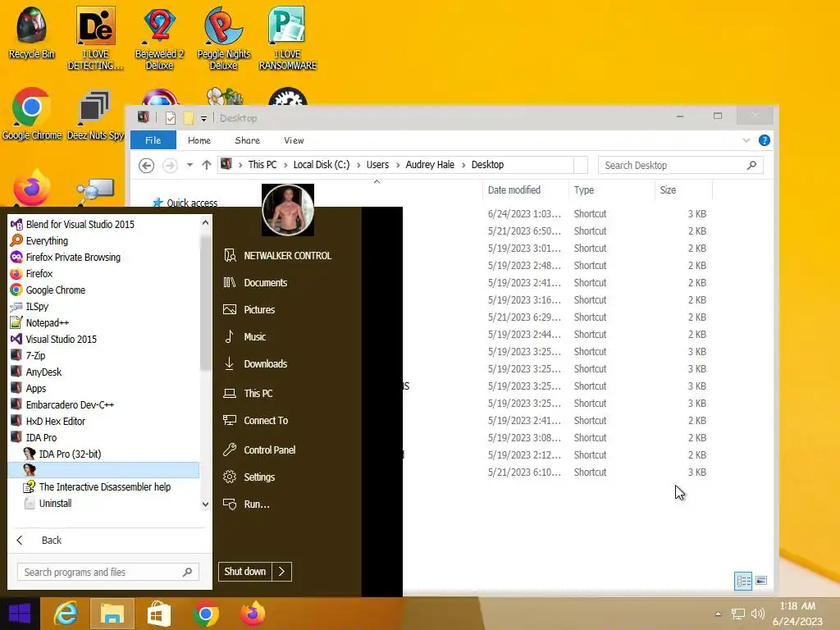This screenshot has height=630, width=840.
Task: Click chevron after This PC in address bar
Action: pos(285,165)
